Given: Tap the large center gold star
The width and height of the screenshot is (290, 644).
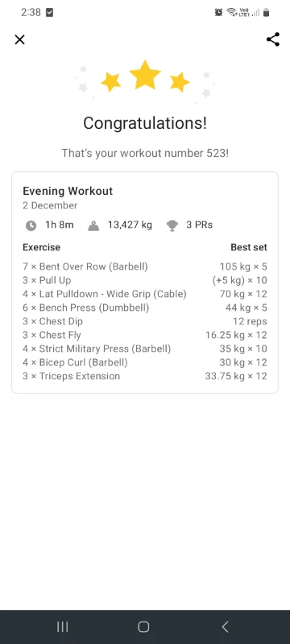Looking at the screenshot, I should pyautogui.click(x=145, y=75).
